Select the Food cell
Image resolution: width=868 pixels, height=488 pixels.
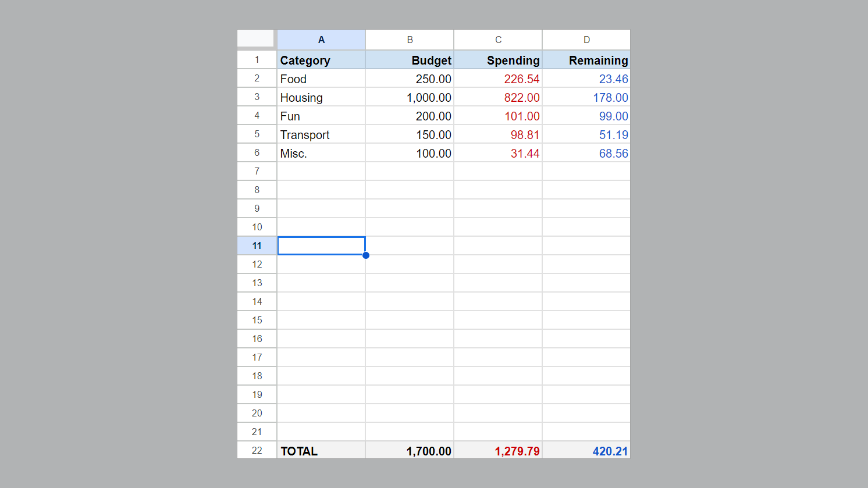[321, 79]
